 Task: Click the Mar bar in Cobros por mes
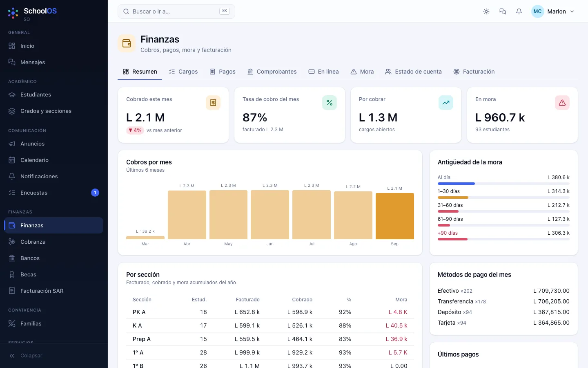145,238
